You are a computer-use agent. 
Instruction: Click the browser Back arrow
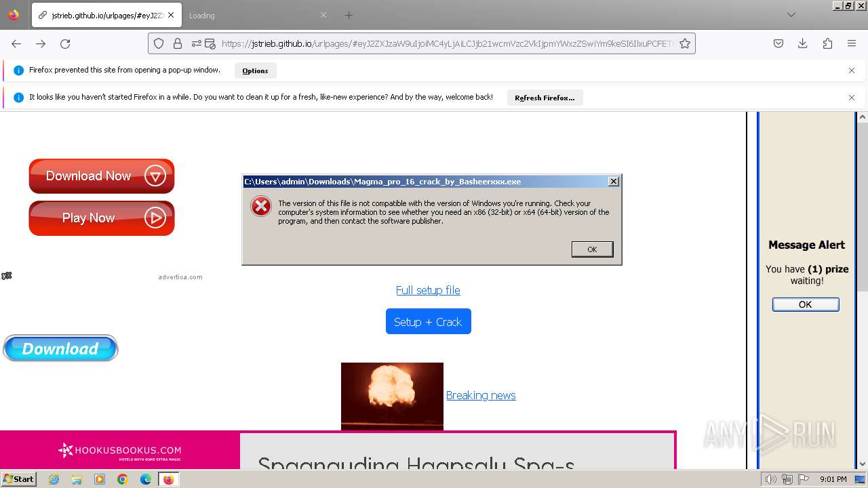pyautogui.click(x=16, y=43)
